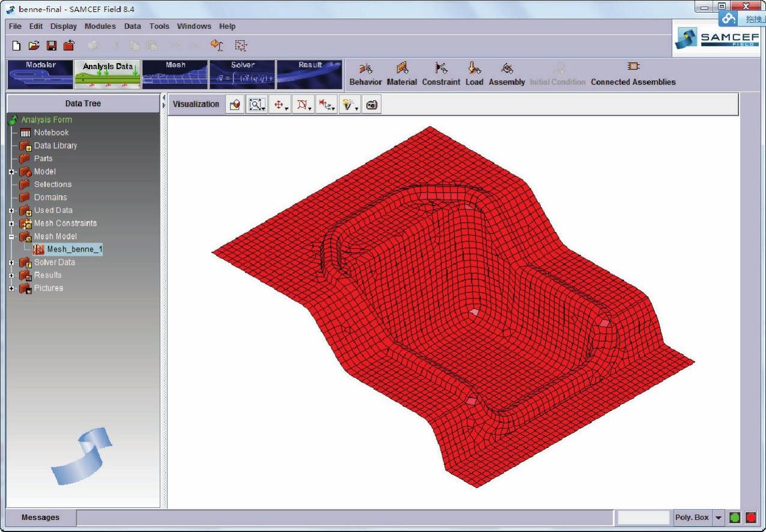The width and height of the screenshot is (766, 532).
Task: Open the Poly. Box selection dropdown arrow
Action: [x=719, y=518]
